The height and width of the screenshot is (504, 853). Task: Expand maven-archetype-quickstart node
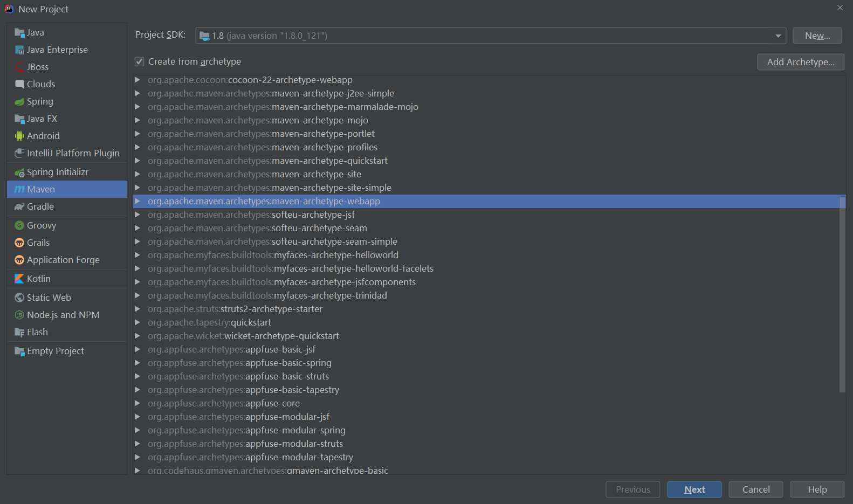[x=137, y=161]
